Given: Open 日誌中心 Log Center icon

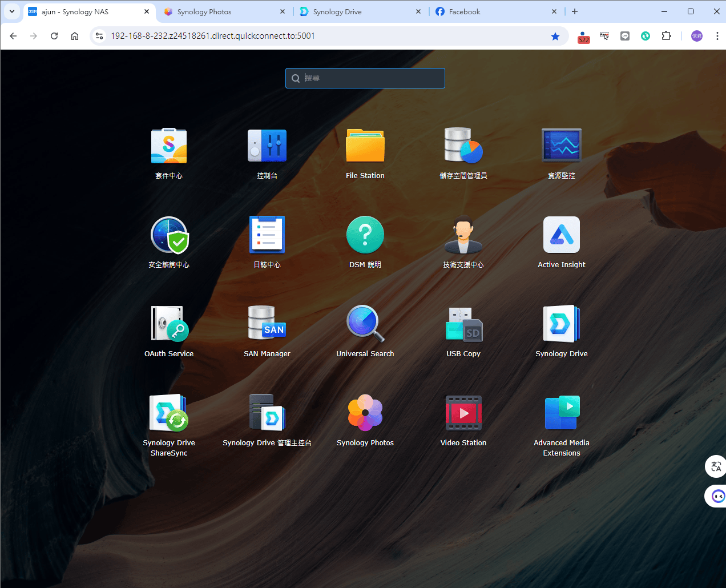Looking at the screenshot, I should point(267,235).
